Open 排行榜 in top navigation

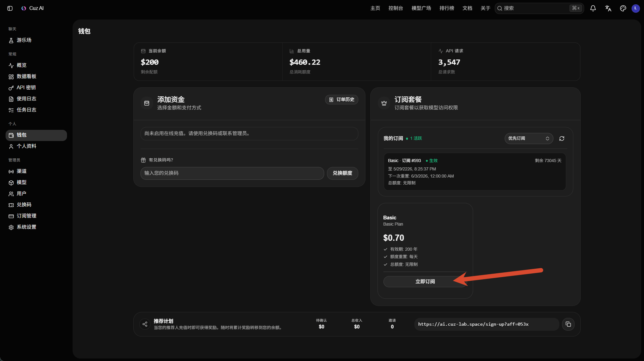coord(447,8)
